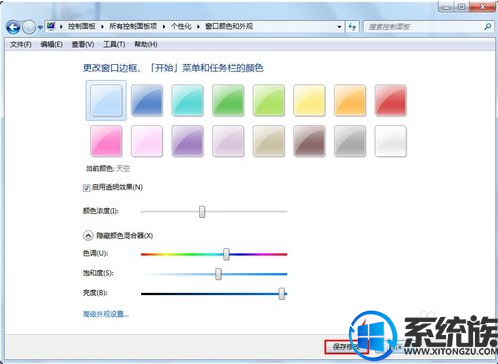Screen dimensions: 498x364
Task: Click the control panel icon in address bar
Action: point(51,26)
